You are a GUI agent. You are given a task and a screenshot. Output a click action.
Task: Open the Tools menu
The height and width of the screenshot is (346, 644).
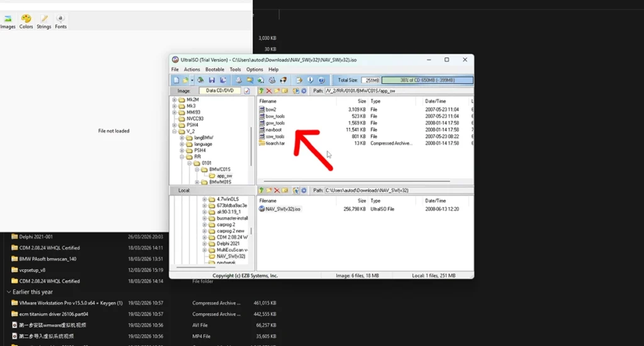pos(235,69)
